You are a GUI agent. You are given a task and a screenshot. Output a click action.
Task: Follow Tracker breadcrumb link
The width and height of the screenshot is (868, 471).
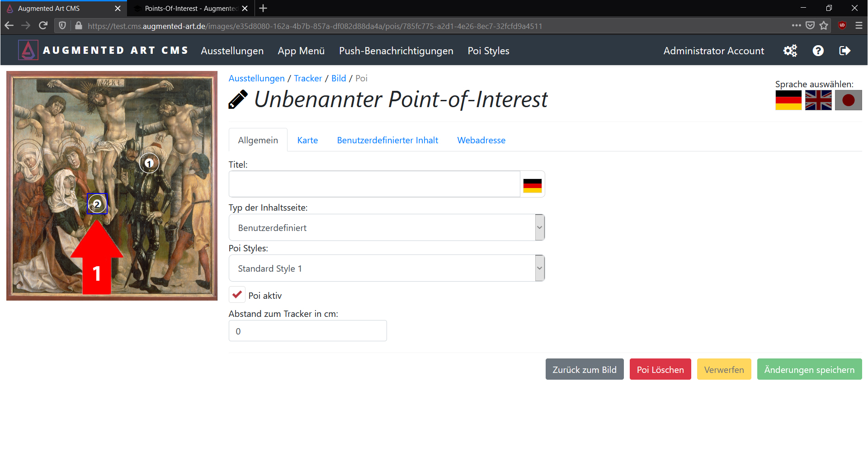308,78
